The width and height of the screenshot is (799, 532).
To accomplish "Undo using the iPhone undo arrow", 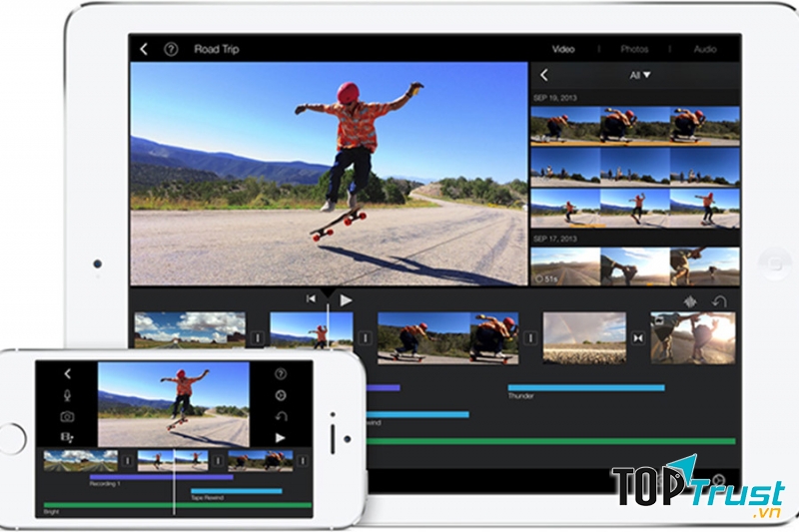I will point(281,416).
